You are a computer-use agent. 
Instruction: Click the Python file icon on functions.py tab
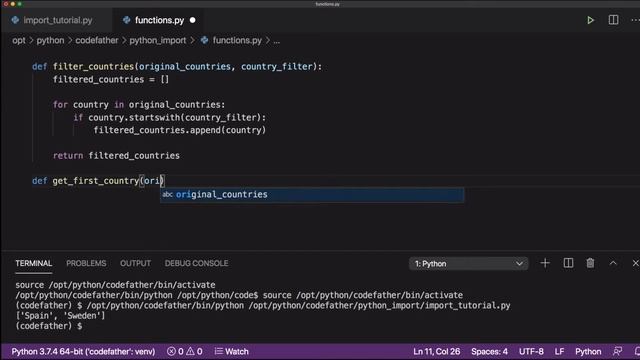[127, 20]
